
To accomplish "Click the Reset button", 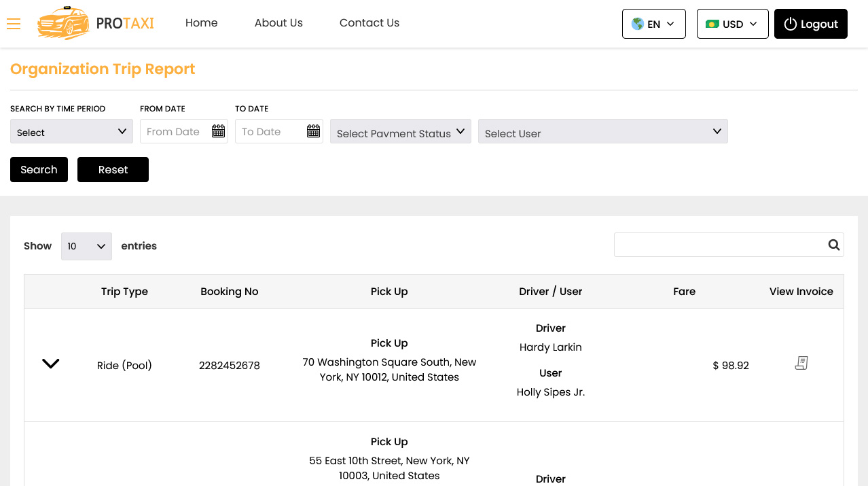I will point(113,169).
